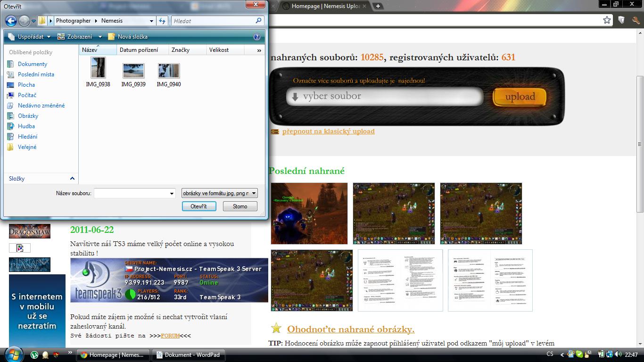Create a new folder with Nová složka
The height and width of the screenshot is (362, 644).
tap(128, 37)
